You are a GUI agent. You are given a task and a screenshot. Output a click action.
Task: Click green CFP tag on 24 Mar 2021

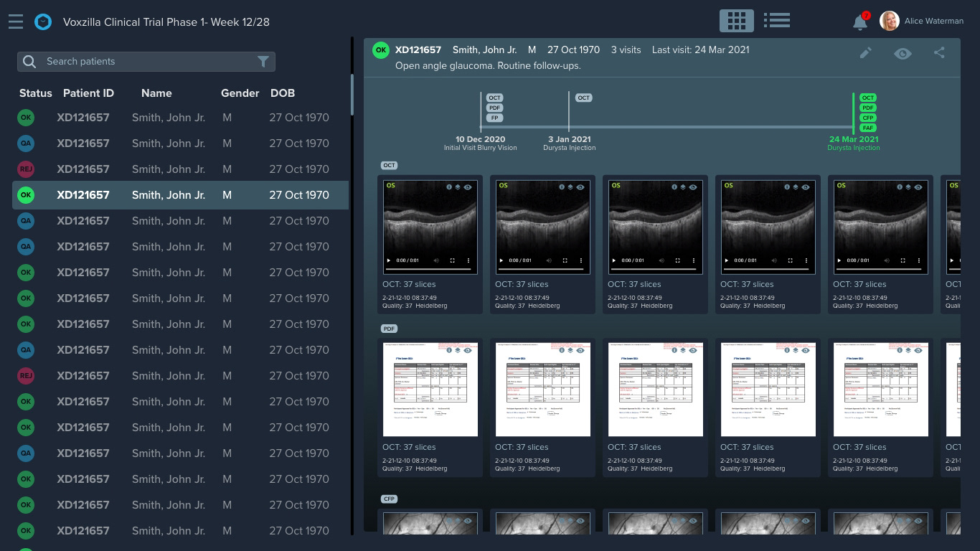[x=868, y=118]
